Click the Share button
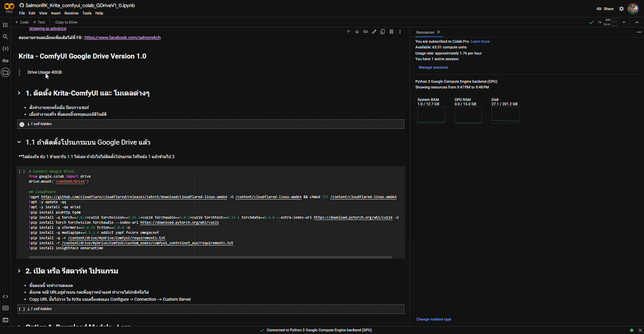Screen dimensions: 644x334 coord(605,9)
